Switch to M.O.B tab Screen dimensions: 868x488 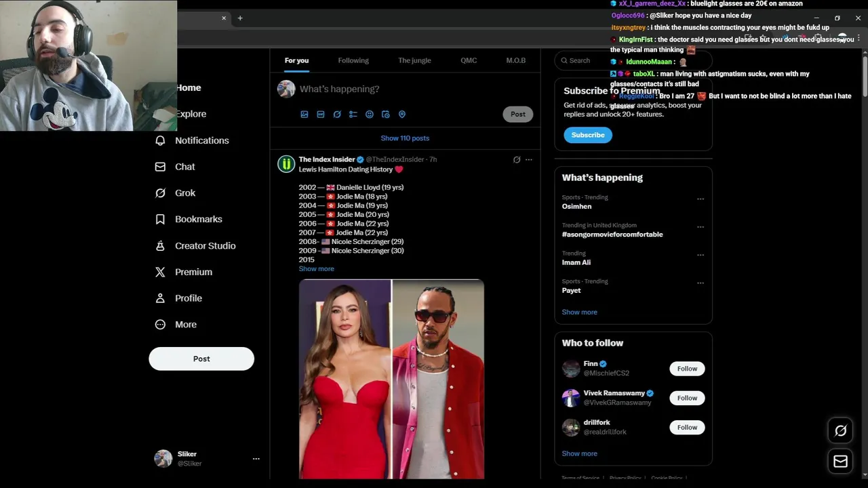tap(515, 60)
